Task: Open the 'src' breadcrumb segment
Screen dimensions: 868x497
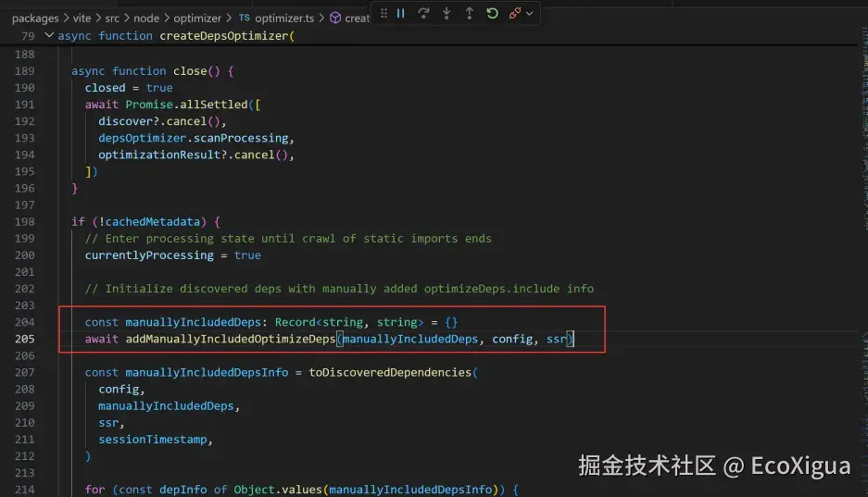Action: [x=112, y=19]
